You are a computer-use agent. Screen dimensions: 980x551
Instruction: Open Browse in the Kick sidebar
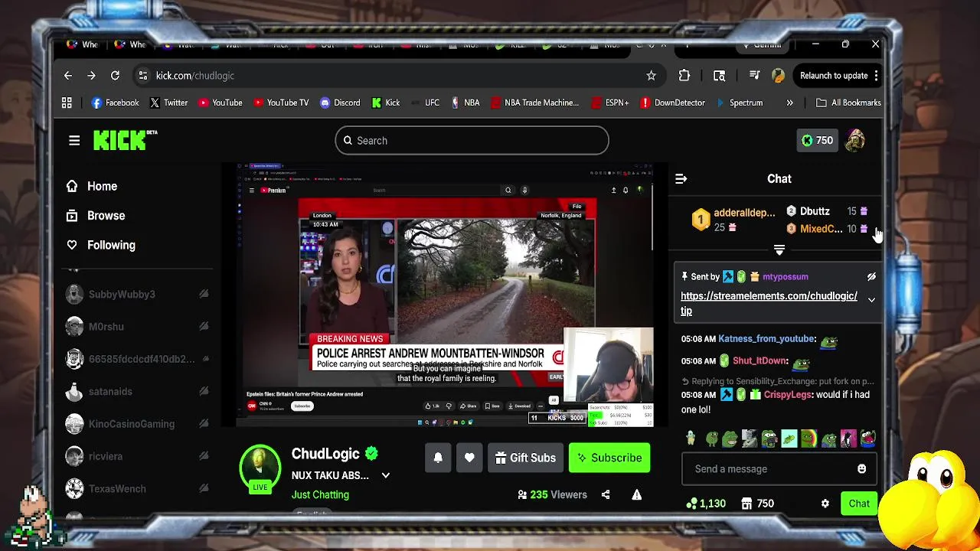[x=96, y=216]
